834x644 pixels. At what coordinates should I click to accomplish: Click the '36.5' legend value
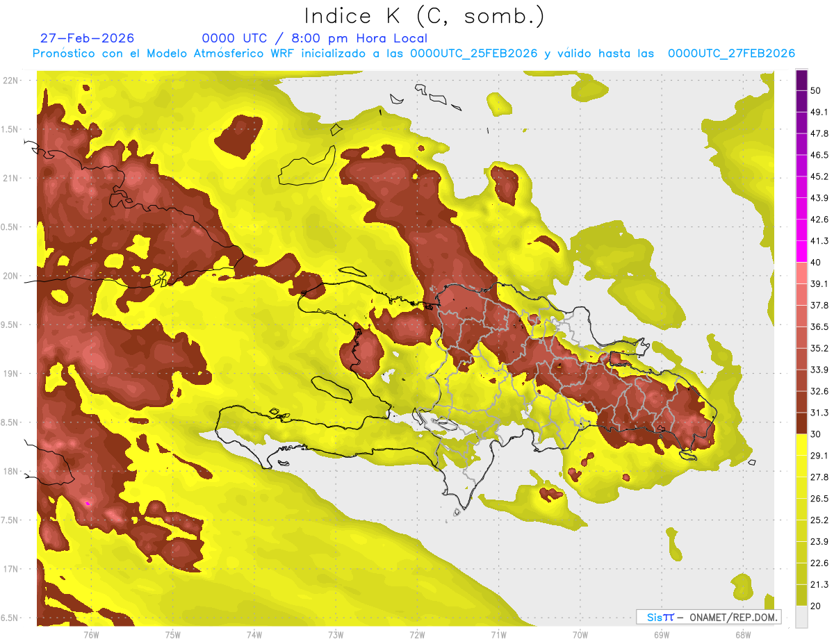(x=819, y=327)
